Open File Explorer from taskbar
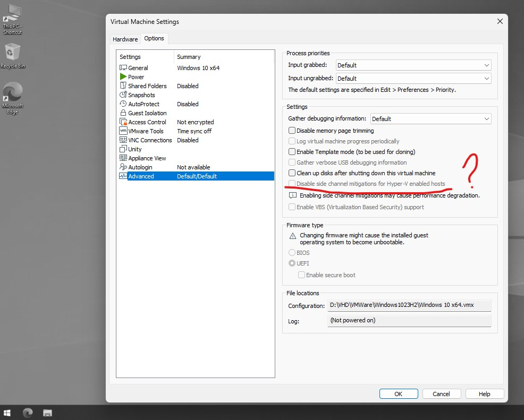 point(47,413)
